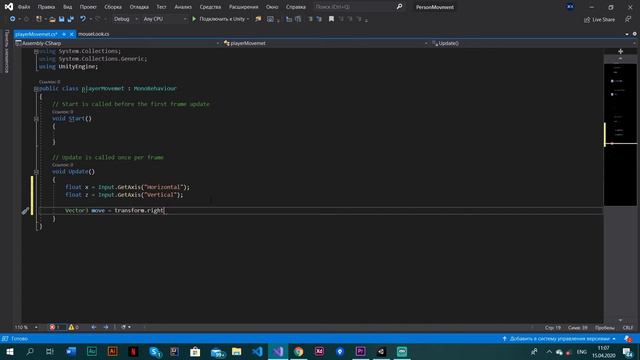Open the playerMovemet class navigation dropdown
This screenshot has height=360, width=640.
325,43
